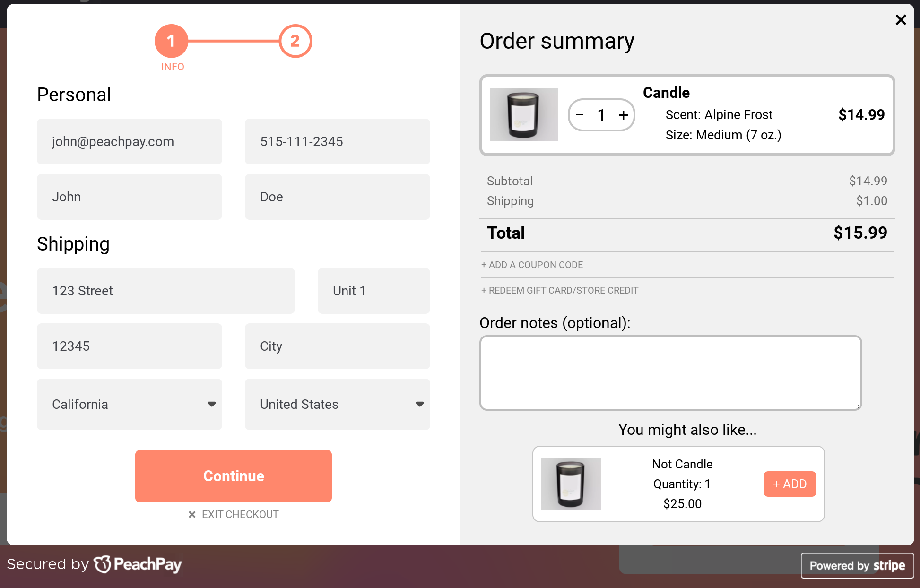Click Exit Checkout link
Screen dimensions: 920x588
click(x=234, y=514)
